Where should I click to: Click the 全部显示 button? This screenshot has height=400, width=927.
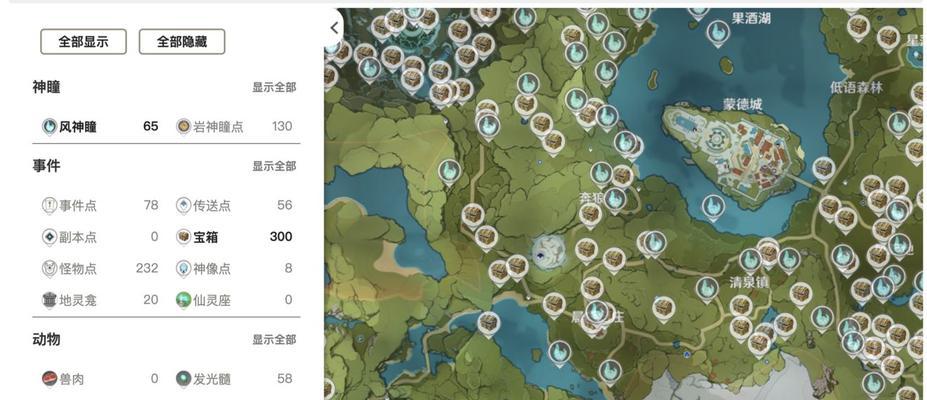coord(83,41)
